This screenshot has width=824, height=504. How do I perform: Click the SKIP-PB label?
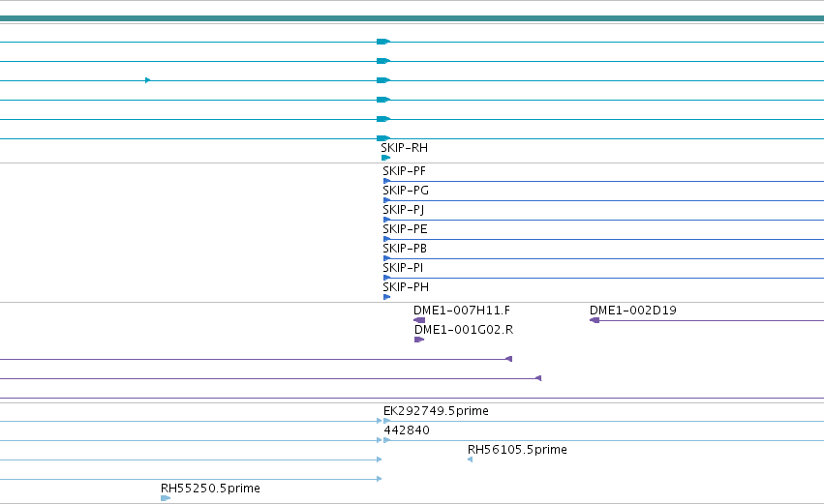pos(405,249)
